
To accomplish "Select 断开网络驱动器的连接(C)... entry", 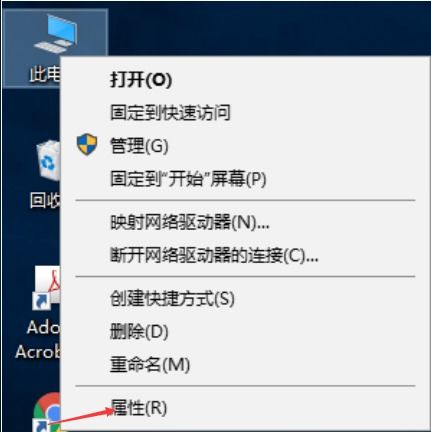I will [214, 255].
